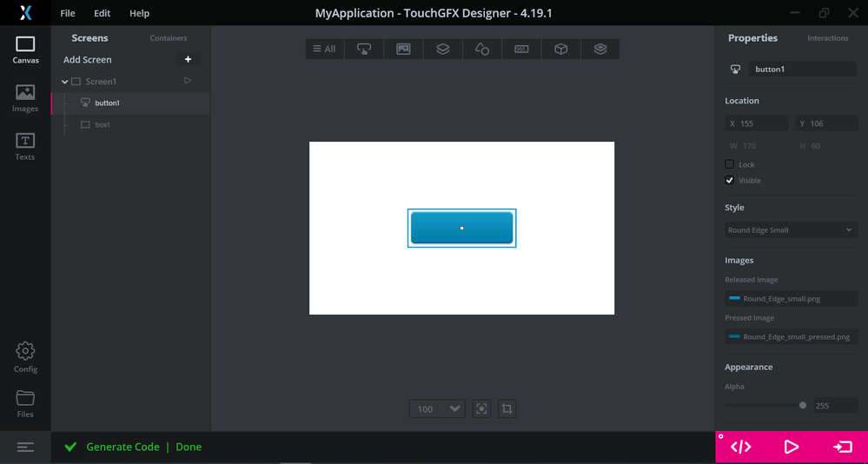Run target with the arrow-in-box button
The height and width of the screenshot is (464, 868).
click(x=843, y=447)
